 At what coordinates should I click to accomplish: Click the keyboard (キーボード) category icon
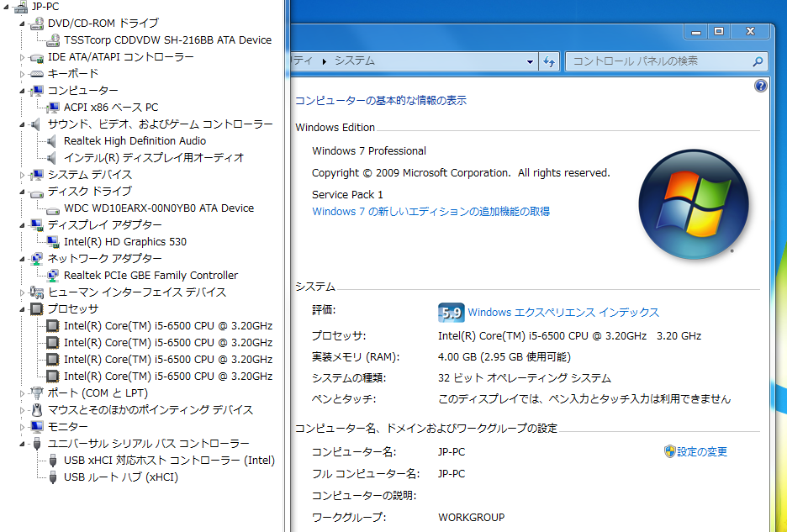click(37, 74)
